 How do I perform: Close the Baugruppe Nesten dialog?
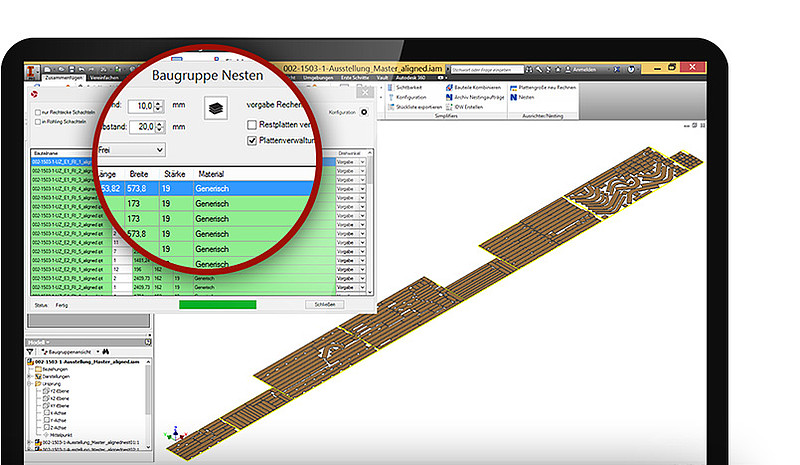click(365, 92)
